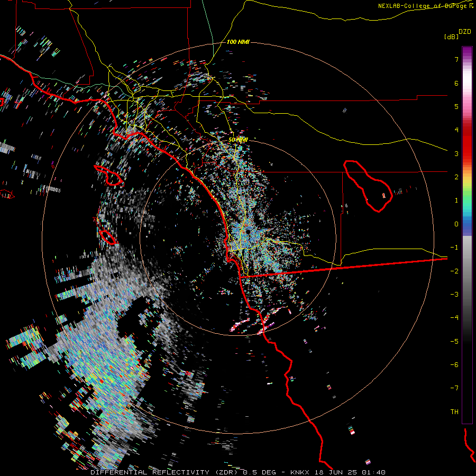476x476 pixels.
Task: Click the -5 value on color scale
Action: (454, 342)
